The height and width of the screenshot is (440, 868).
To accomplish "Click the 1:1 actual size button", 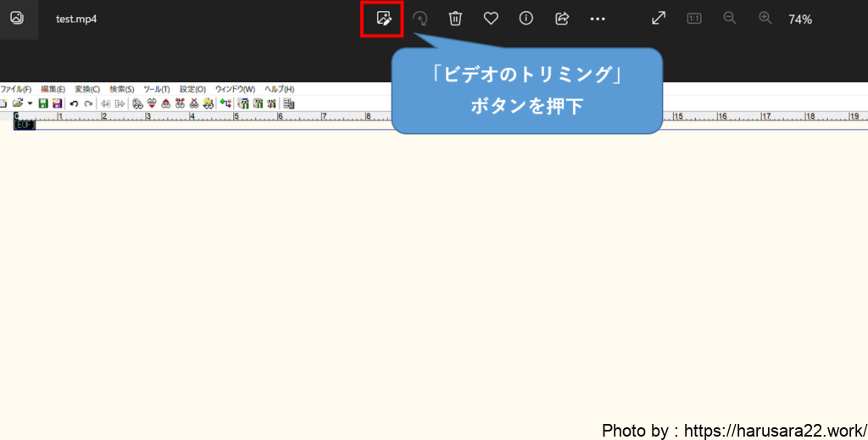I will [694, 19].
